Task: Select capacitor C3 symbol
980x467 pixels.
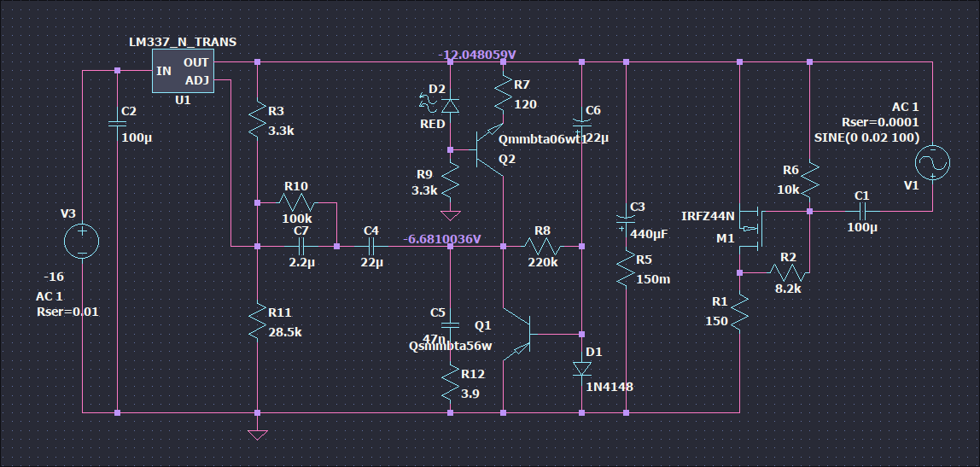Action: pyautogui.click(x=626, y=222)
